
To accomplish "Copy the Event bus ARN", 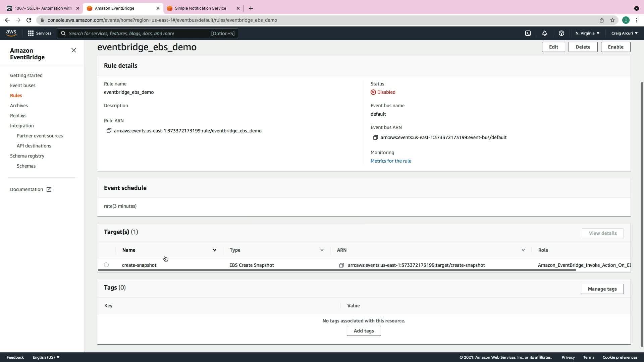I will click(x=375, y=137).
